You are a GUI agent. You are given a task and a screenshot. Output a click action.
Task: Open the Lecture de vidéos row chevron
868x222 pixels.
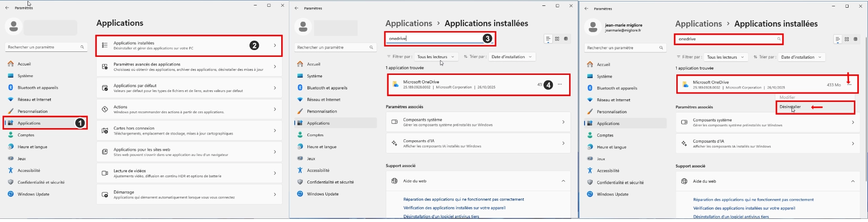[275, 173]
